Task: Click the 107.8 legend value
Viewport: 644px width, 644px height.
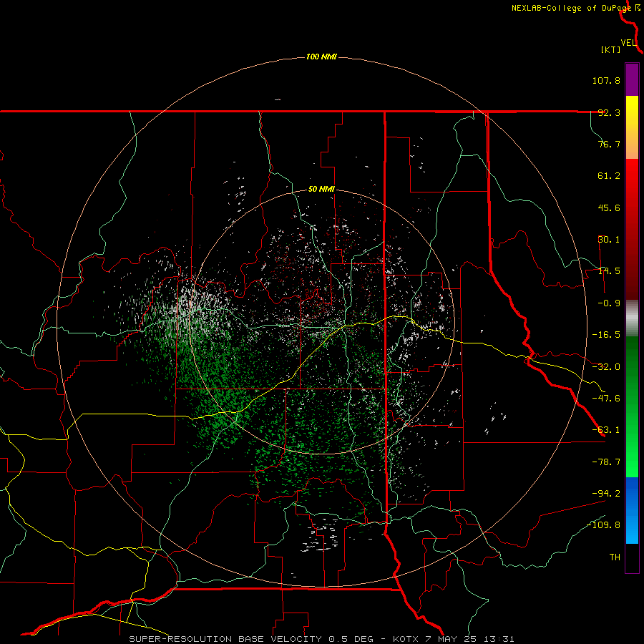Action: tap(606, 80)
